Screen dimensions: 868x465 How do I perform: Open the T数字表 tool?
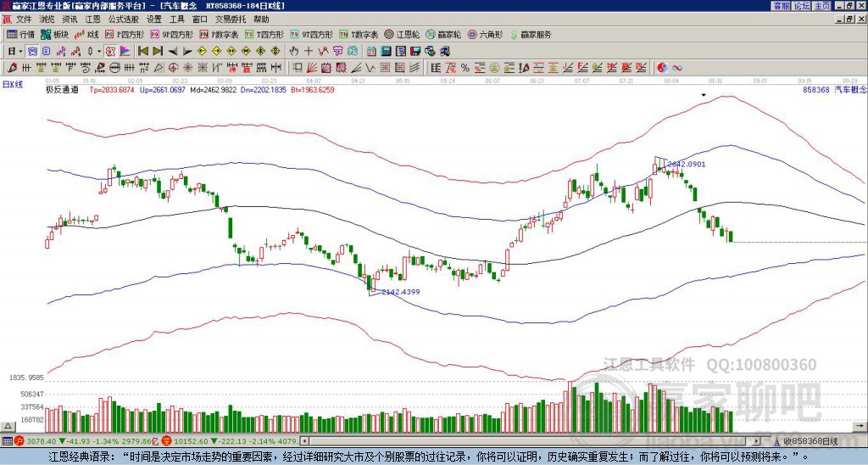[359, 34]
